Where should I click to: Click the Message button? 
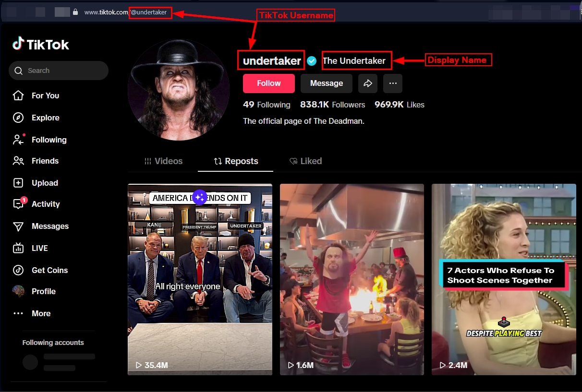327,83
